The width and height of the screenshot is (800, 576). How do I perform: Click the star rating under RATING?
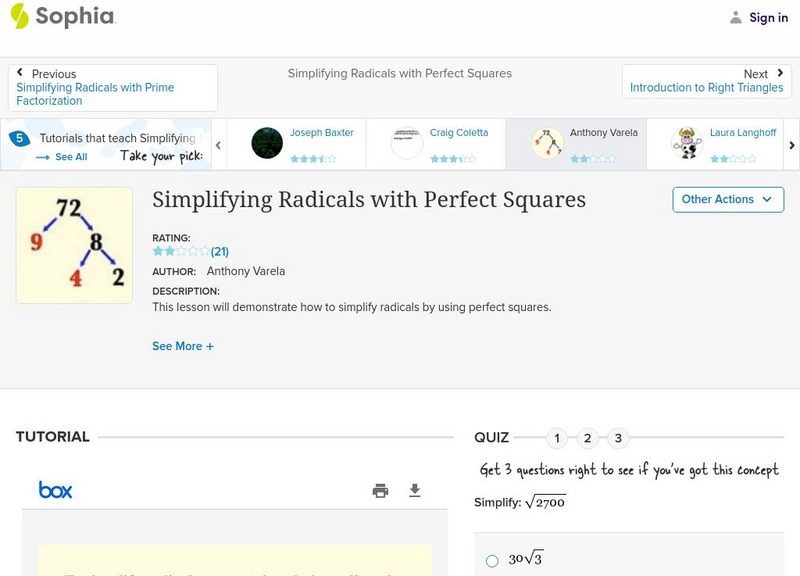181,252
